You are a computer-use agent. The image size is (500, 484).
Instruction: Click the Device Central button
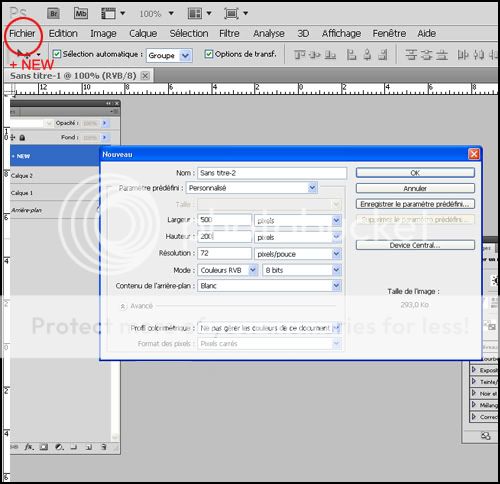(x=415, y=245)
